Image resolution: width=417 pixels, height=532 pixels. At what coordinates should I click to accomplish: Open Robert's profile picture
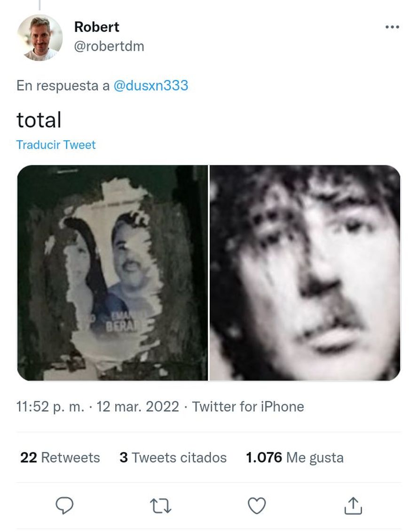click(40, 38)
